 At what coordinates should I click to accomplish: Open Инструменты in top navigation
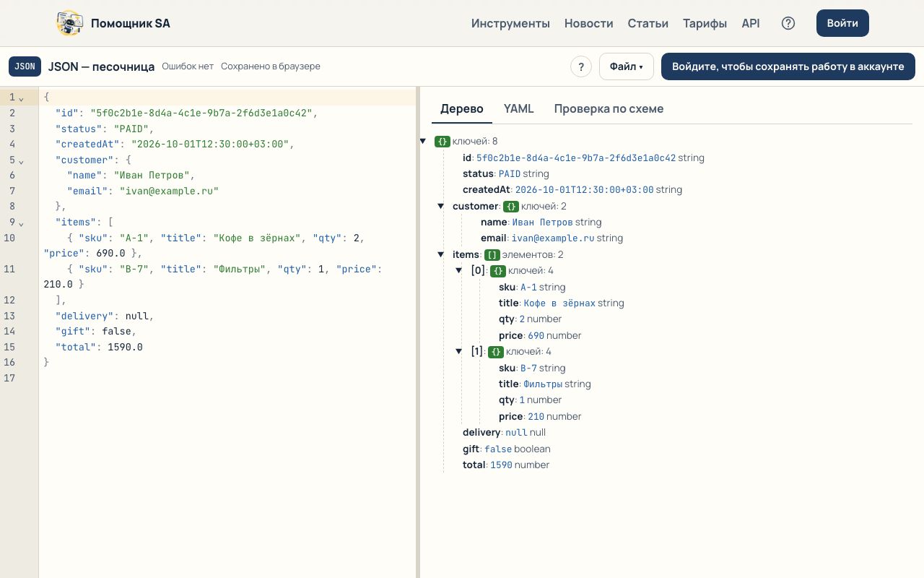tap(510, 23)
